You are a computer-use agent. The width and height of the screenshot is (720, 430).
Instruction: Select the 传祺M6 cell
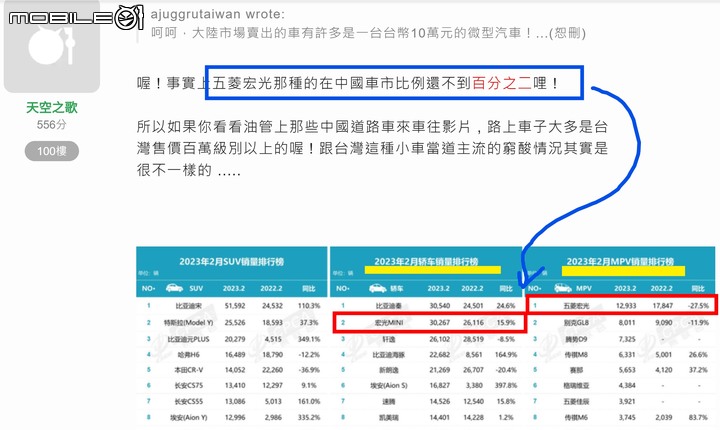pos(576,418)
